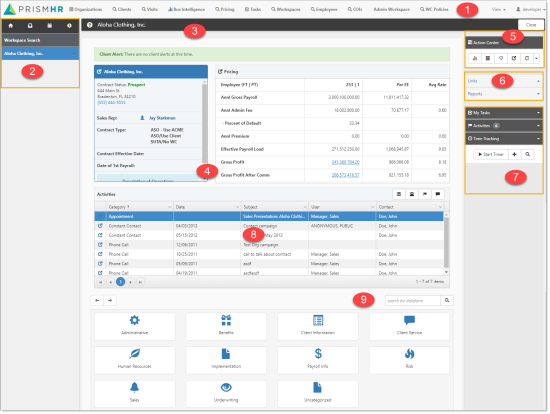Click the open icon on the 04/05/2013 row

pyautogui.click(x=100, y=226)
